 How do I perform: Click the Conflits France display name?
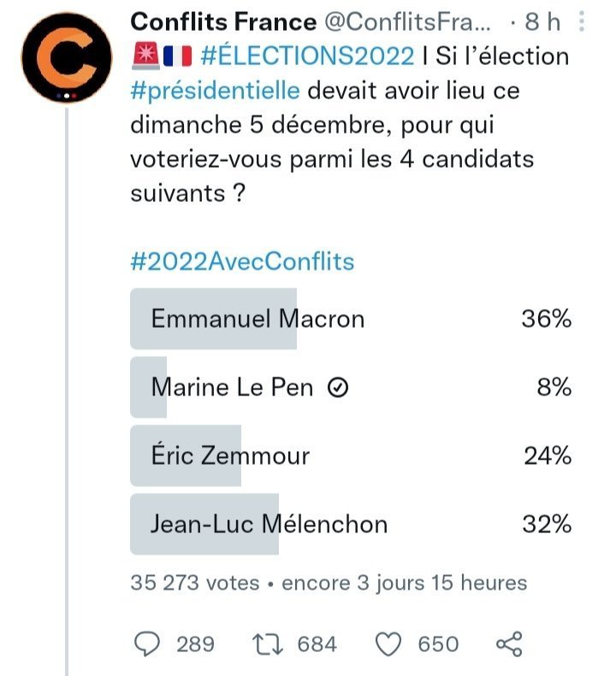(x=223, y=21)
